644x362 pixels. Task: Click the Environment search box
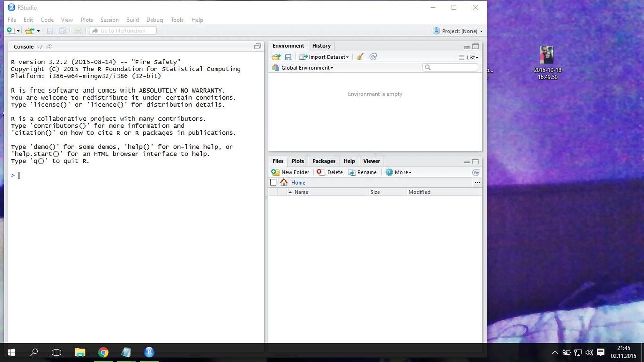(450, 67)
